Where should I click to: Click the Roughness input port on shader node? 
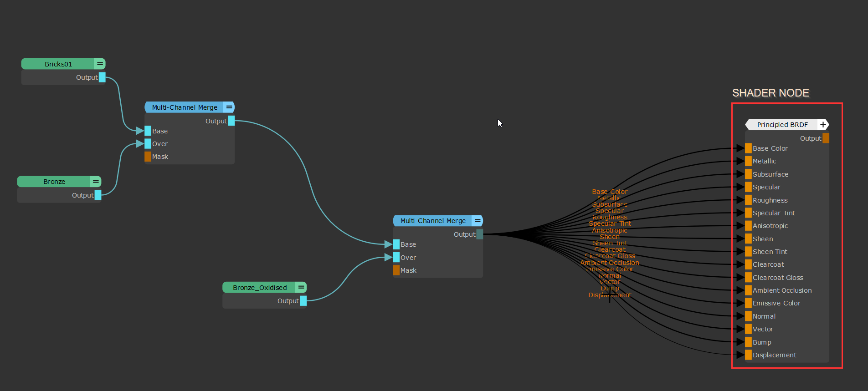tap(748, 200)
